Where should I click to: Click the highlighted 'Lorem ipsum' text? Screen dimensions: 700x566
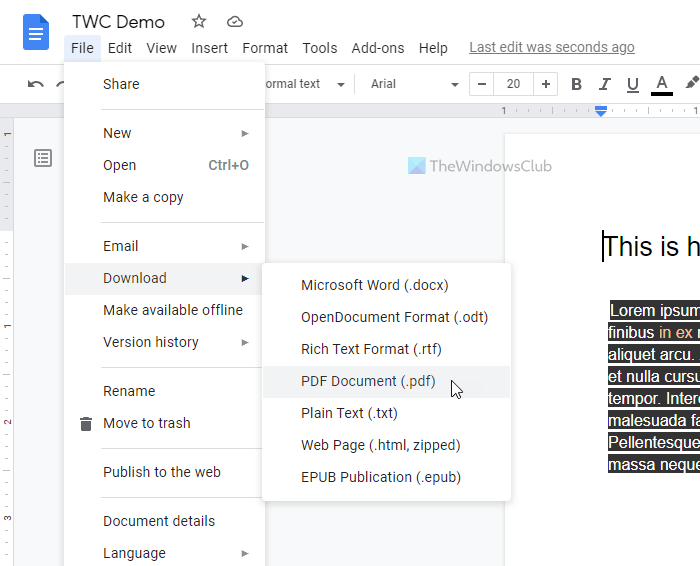point(654,310)
